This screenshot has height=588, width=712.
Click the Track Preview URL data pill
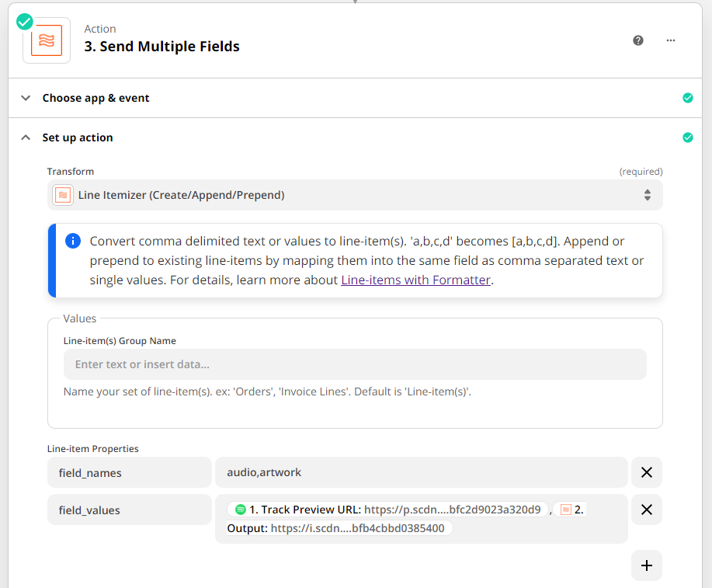tap(387, 510)
